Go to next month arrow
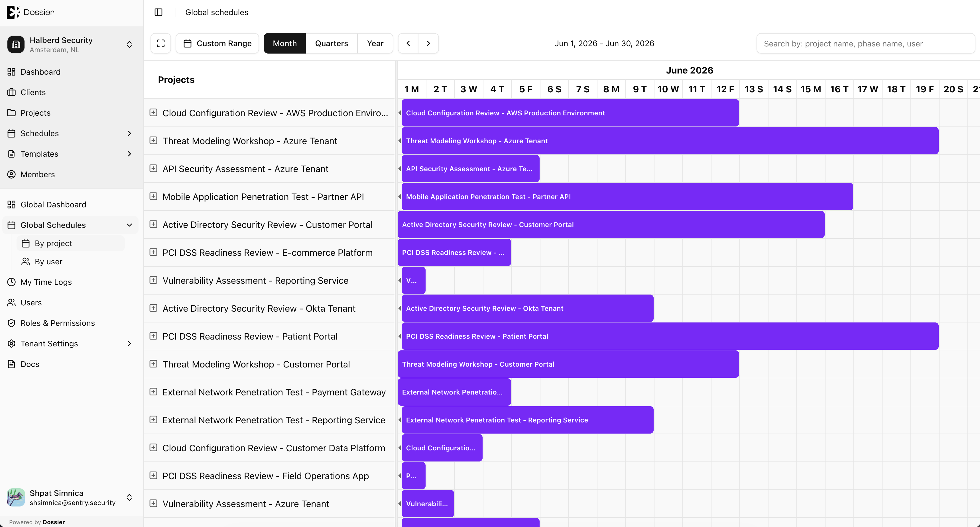 (428, 43)
